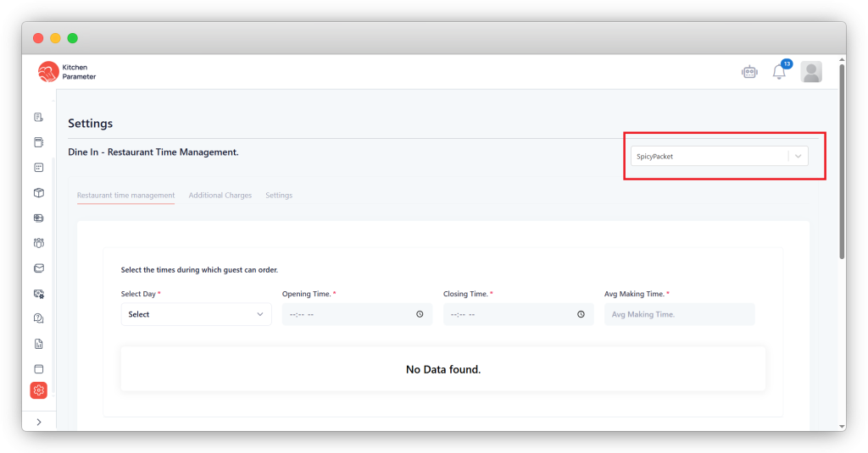This screenshot has width=868, height=453.
Task: Switch to the Additional Charges tab
Action: (220, 196)
